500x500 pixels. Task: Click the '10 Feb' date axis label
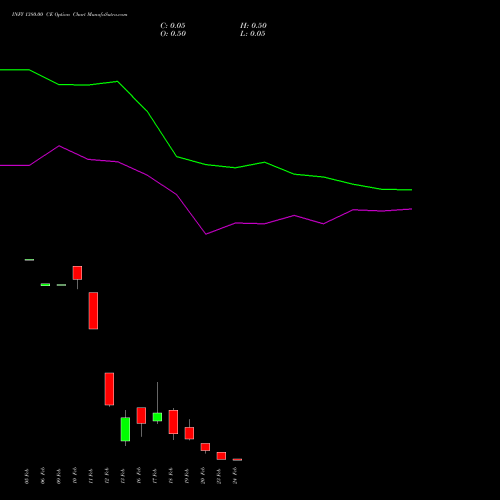click(x=75, y=475)
